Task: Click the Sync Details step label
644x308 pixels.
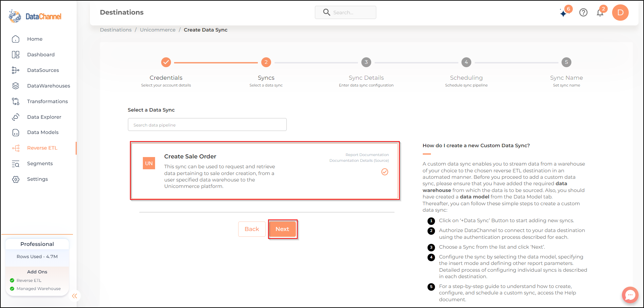Action: [x=366, y=78]
